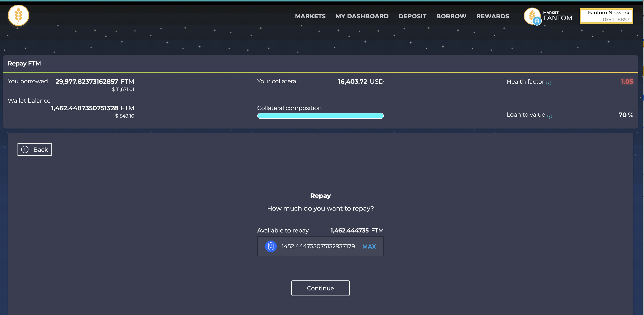Viewport: 644px width, 315px height.
Task: Open the MARKETS menu item
Action: click(310, 16)
